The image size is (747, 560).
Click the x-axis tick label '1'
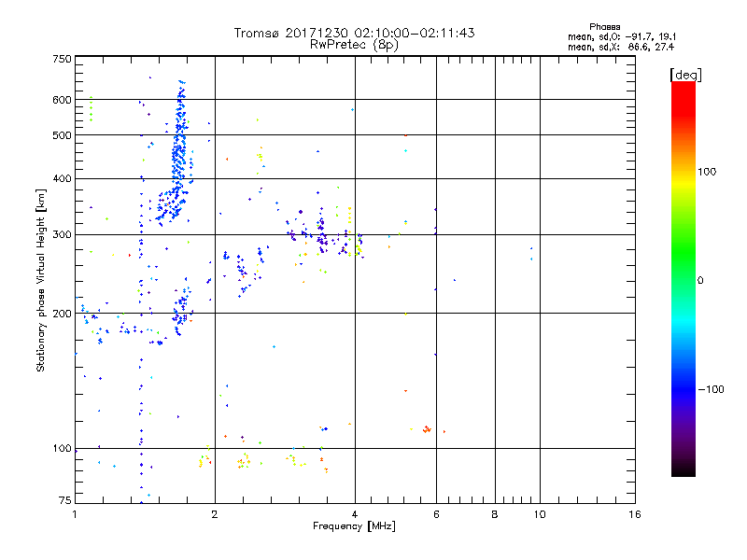[75, 514]
